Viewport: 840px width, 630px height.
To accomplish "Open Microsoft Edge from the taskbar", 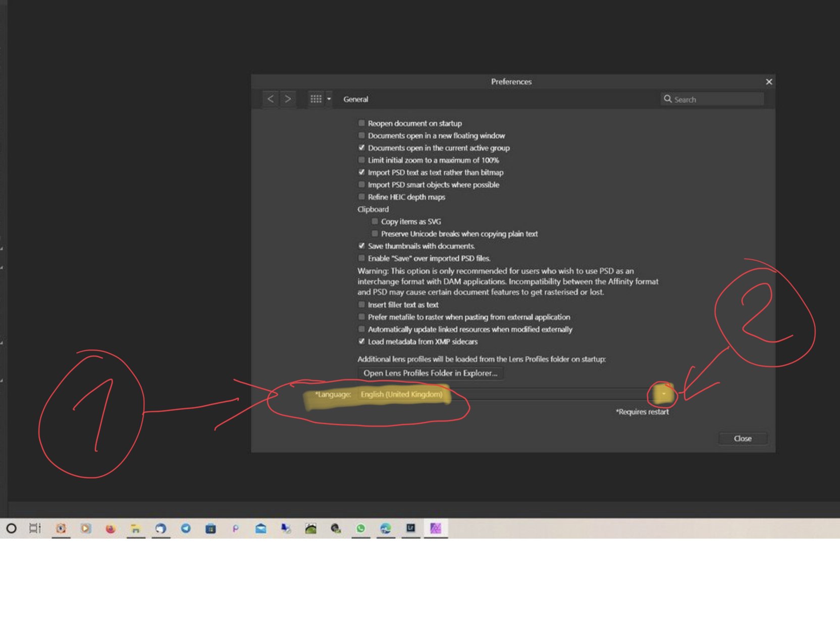I will 386,529.
